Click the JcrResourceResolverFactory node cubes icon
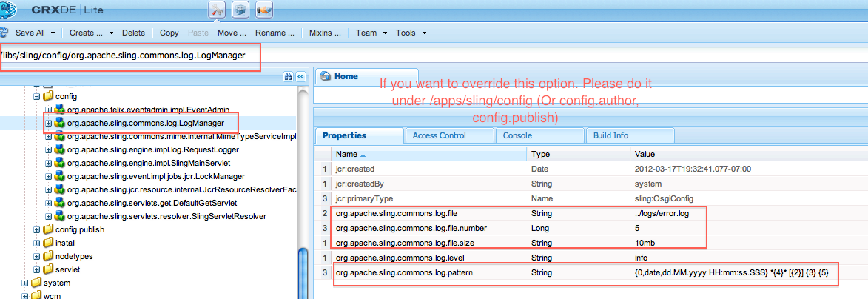The width and height of the screenshot is (868, 299). click(x=60, y=189)
